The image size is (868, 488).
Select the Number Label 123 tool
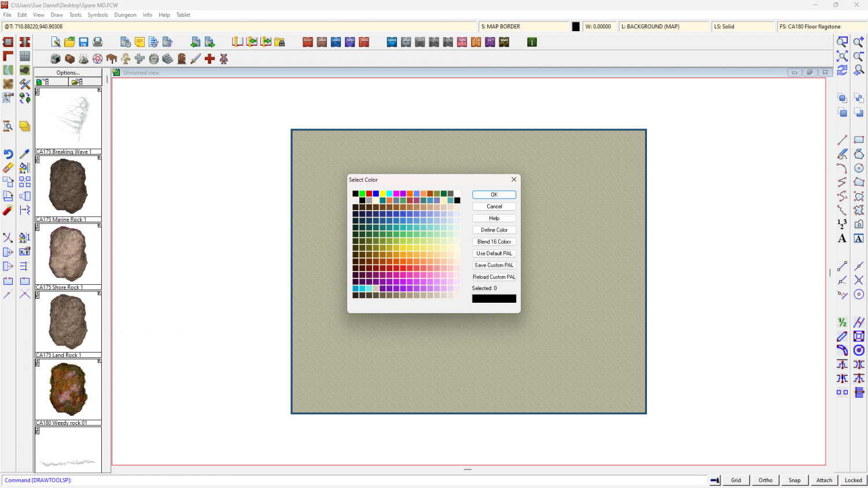pos(843,224)
